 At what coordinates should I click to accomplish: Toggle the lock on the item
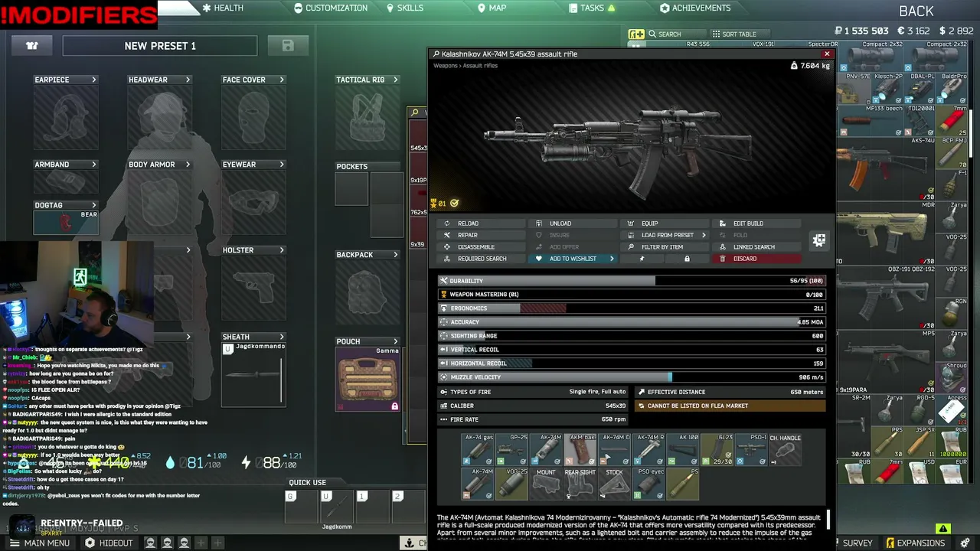tap(687, 259)
